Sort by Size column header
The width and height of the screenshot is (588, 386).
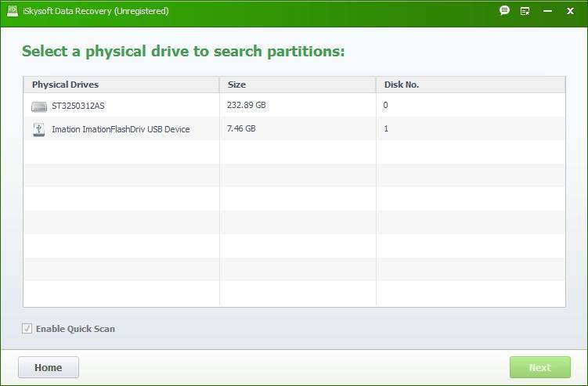[x=298, y=85]
